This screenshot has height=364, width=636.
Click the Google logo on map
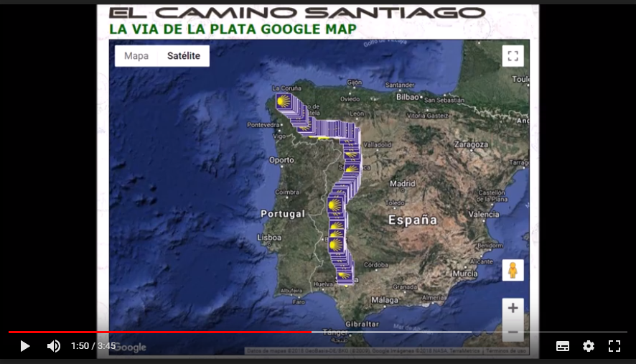click(x=130, y=348)
